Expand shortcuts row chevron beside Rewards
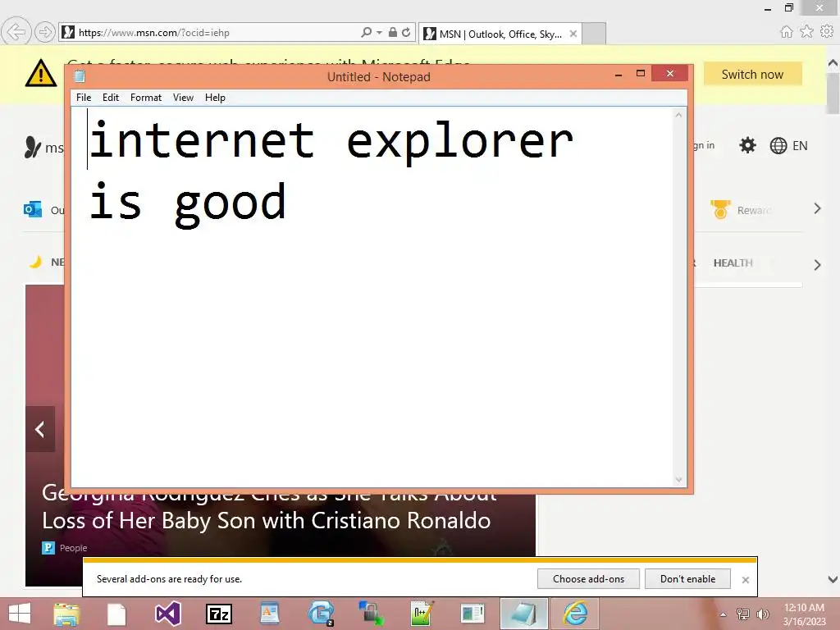The height and width of the screenshot is (630, 840). (818, 209)
